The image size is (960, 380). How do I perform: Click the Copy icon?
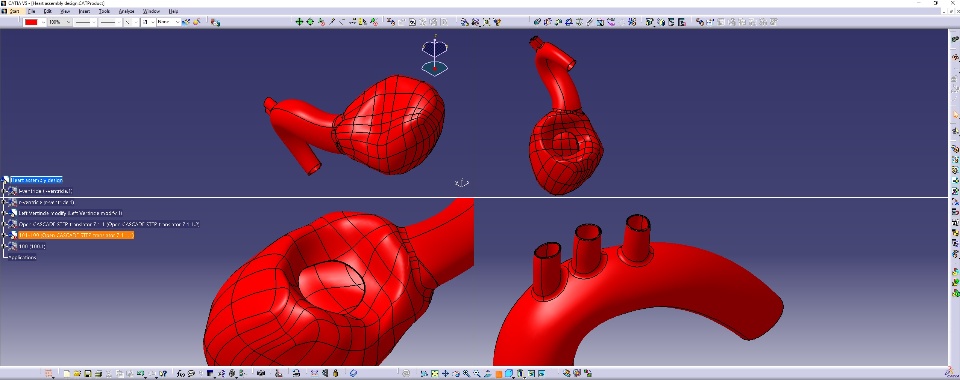click(x=119, y=374)
